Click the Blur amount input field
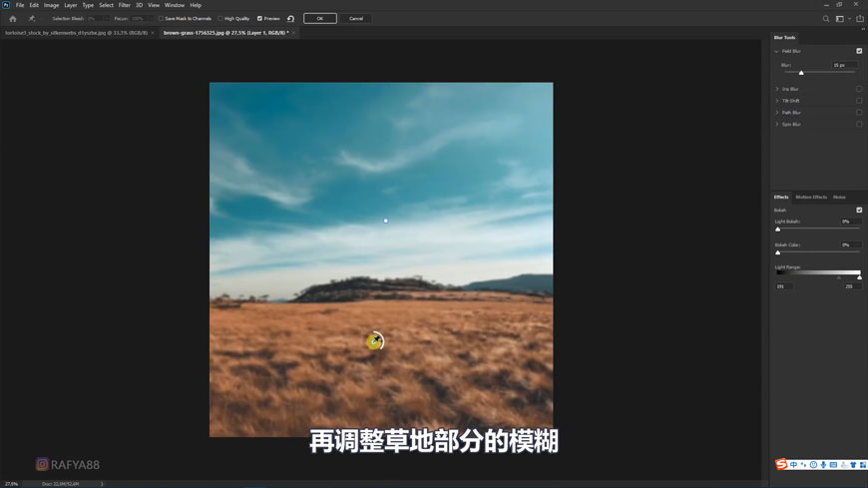This screenshot has width=868, height=488. [x=843, y=65]
